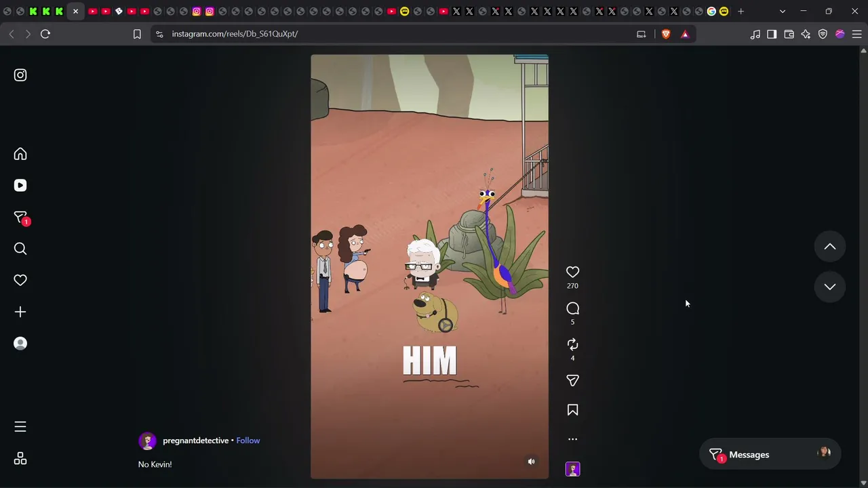Open comments on the reel
This screenshot has height=488, width=868.
[x=572, y=308]
